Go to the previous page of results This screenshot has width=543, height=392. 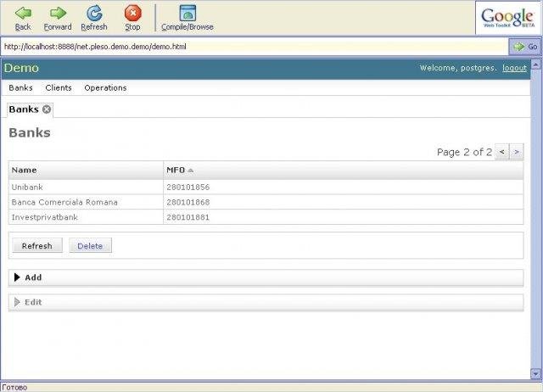502,152
